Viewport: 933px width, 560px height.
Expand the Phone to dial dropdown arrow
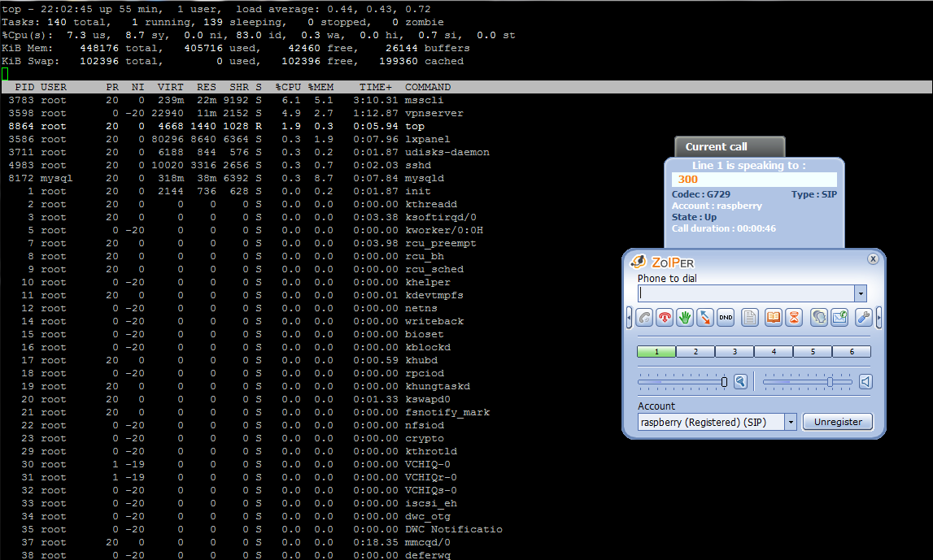click(x=861, y=293)
